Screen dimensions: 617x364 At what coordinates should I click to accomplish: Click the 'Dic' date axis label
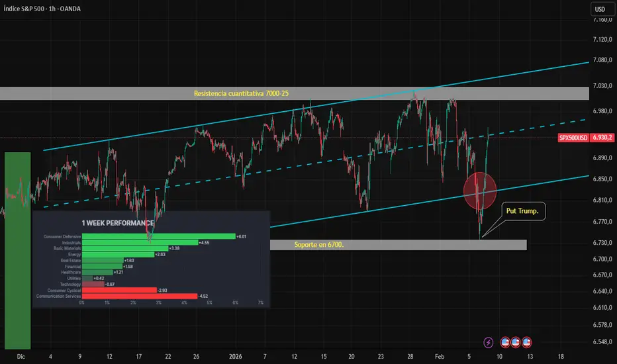click(21, 357)
